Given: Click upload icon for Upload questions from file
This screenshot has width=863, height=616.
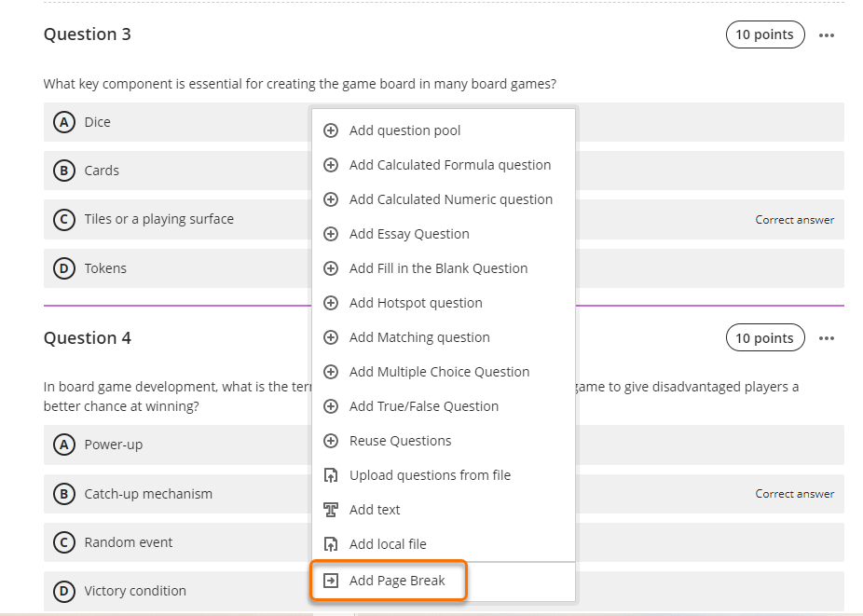Looking at the screenshot, I should [330, 475].
